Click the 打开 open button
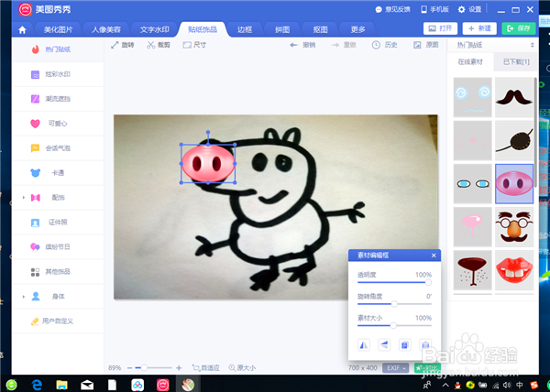This screenshot has height=392, width=550. [440, 28]
